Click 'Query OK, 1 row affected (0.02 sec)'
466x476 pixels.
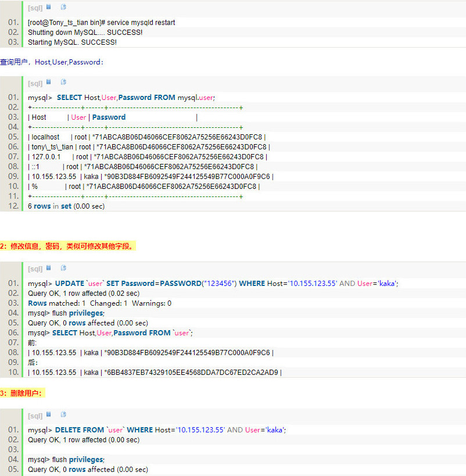(x=84, y=294)
